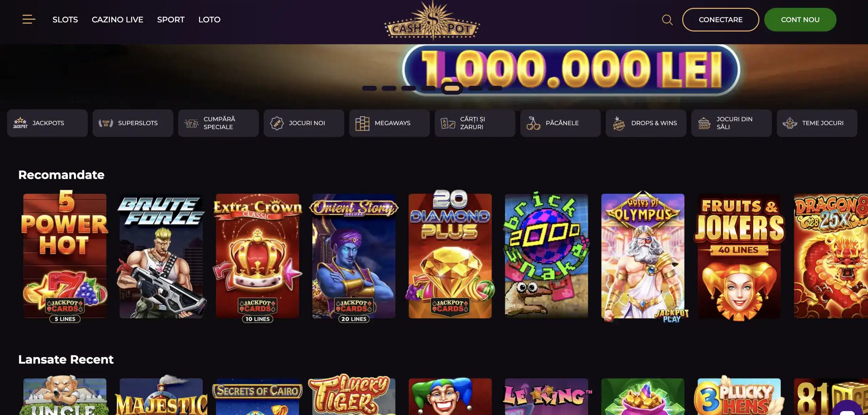Screen dimensions: 868x415
Task: Open Jocuri din săli category
Action: [x=731, y=123]
